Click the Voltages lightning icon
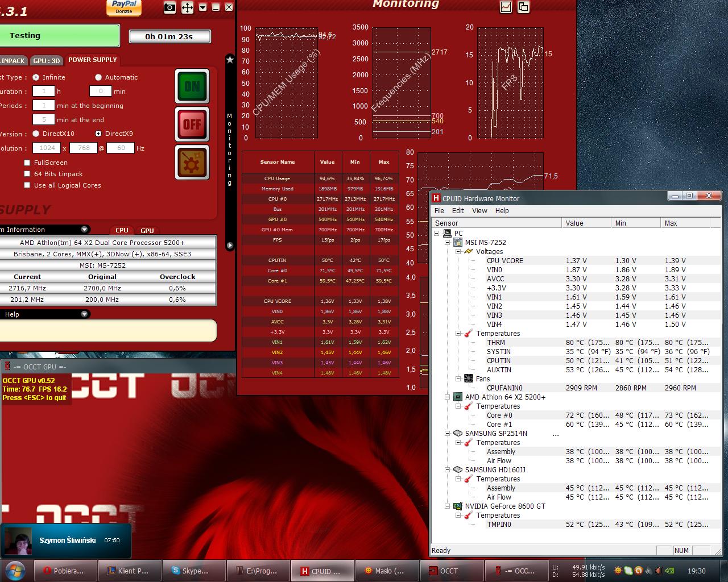The image size is (728, 582). [x=469, y=251]
